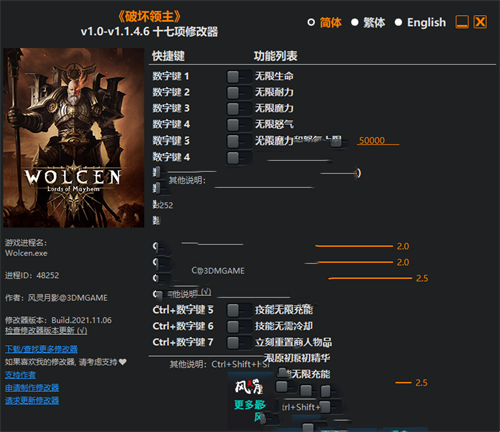Enable the 技能无限充能 switch
500x432 pixels.
point(239,310)
